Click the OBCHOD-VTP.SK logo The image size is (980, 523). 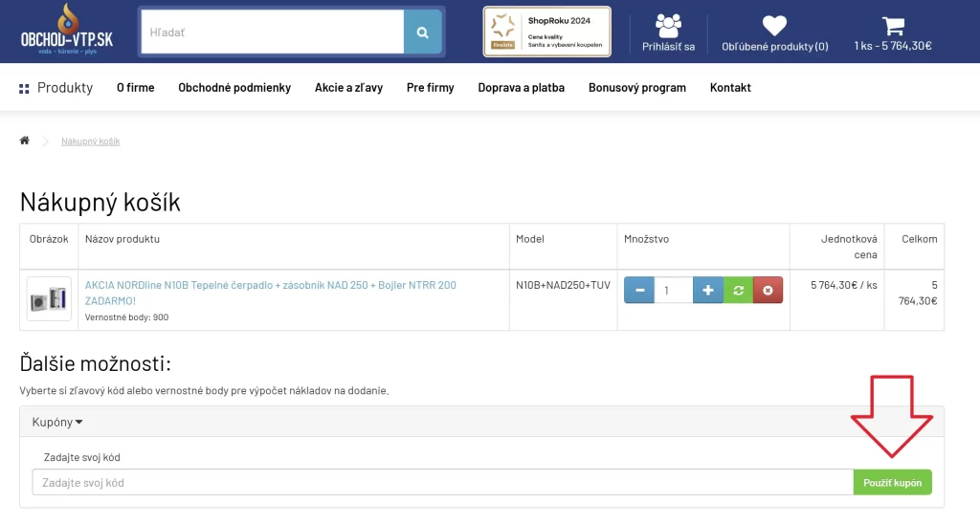click(x=67, y=31)
